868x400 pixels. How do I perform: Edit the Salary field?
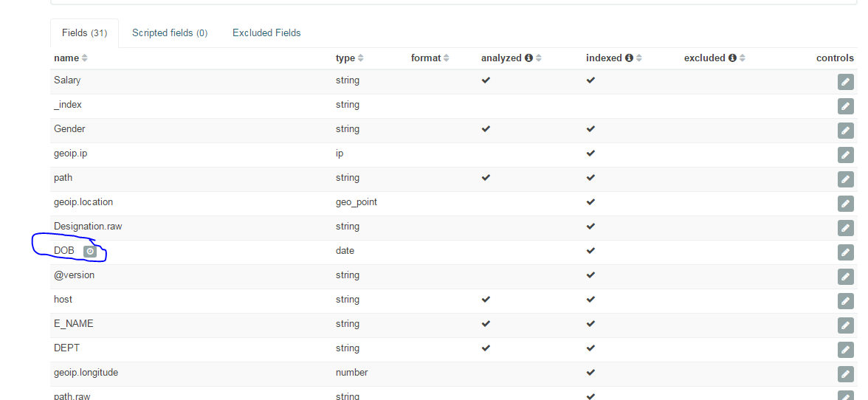846,82
